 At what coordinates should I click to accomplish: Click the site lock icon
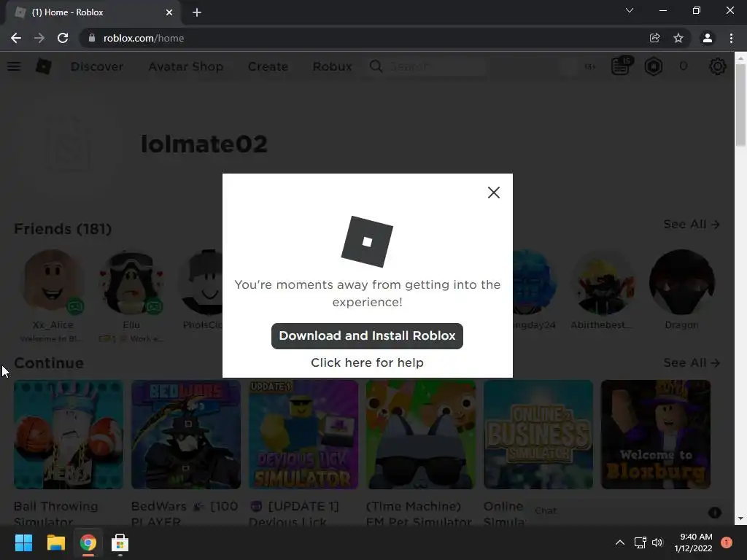coord(92,38)
